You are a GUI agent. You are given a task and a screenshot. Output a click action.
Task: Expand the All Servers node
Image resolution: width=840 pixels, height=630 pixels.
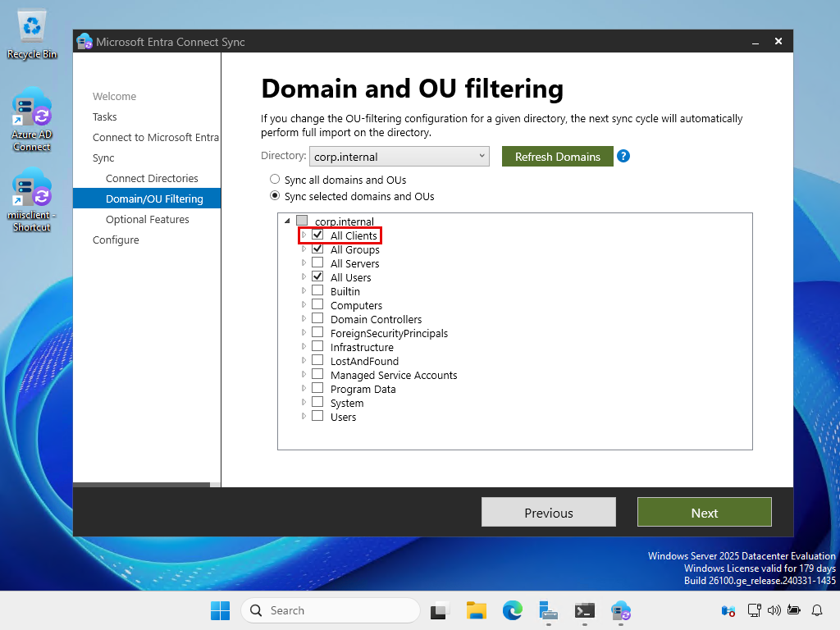304,262
